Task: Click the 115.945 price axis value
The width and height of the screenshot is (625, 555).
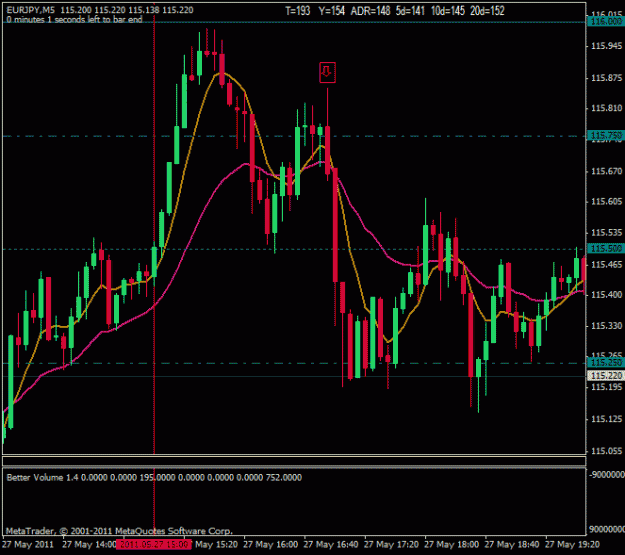Action: point(606,46)
